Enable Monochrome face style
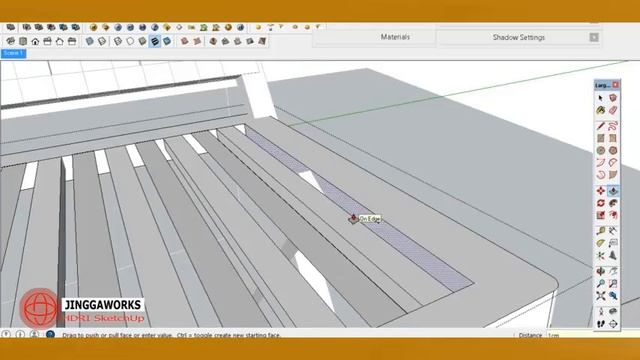This screenshot has height=360, width=640. [x=167, y=41]
